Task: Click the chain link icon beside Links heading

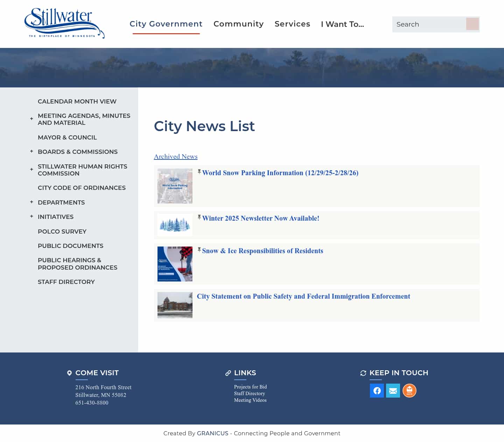Action: (228, 373)
